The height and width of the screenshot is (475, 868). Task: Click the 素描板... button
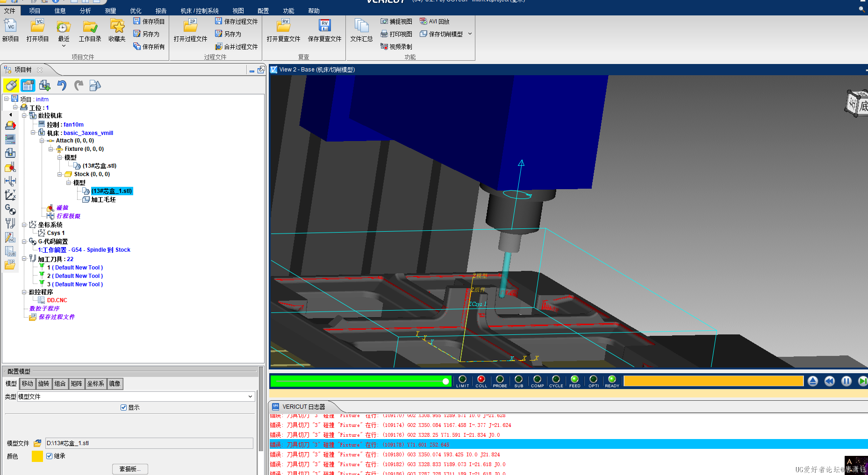[130, 469]
